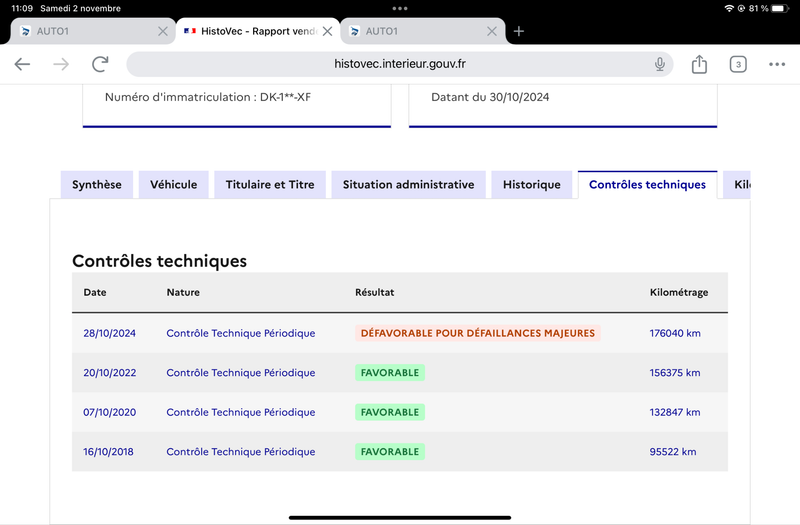Image resolution: width=800 pixels, height=525 pixels.
Task: Close the HistoVec Rapport tab
Action: (328, 31)
